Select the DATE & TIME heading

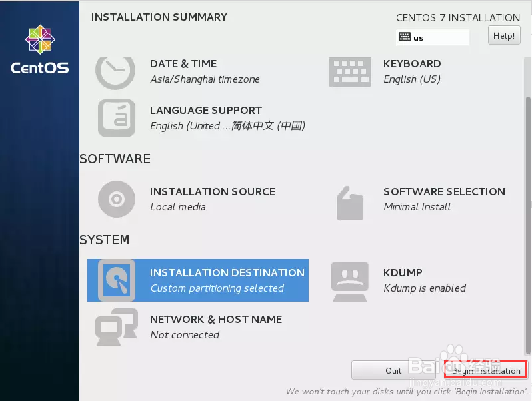click(x=183, y=64)
